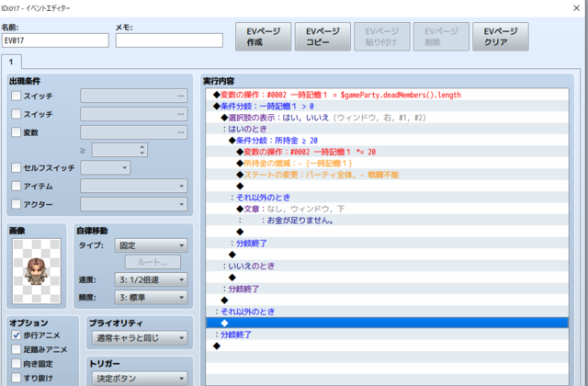Select the 文章：なし, ウィンドウ, 下 line

click(387, 209)
